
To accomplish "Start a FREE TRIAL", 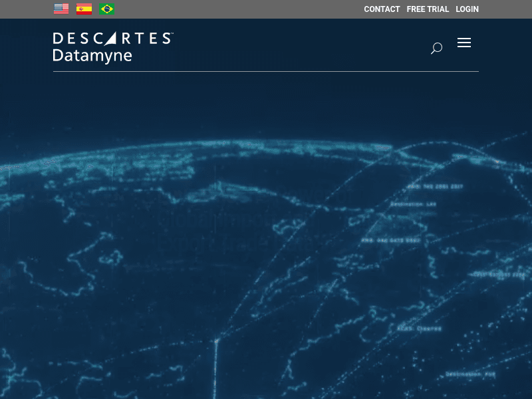I will click(428, 9).
